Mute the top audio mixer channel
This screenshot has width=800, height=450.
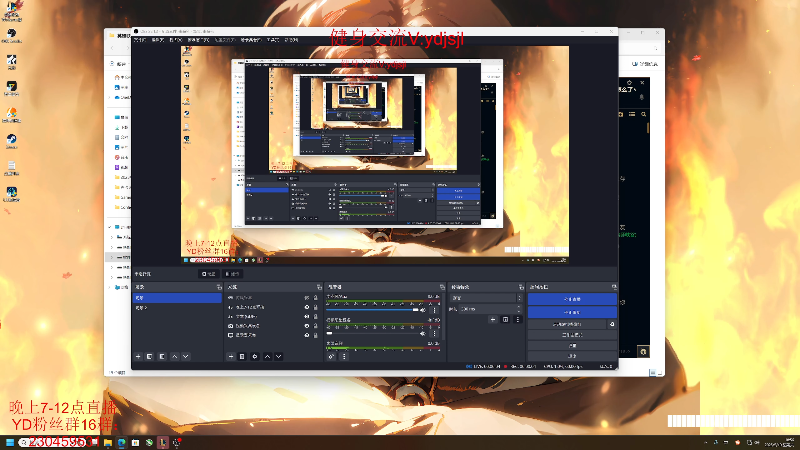423,310
